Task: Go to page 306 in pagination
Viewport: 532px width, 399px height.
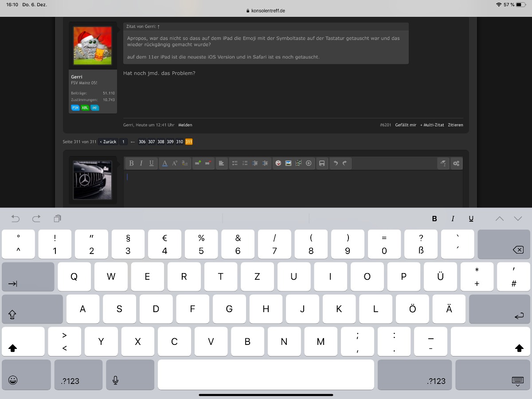Action: coord(142,142)
